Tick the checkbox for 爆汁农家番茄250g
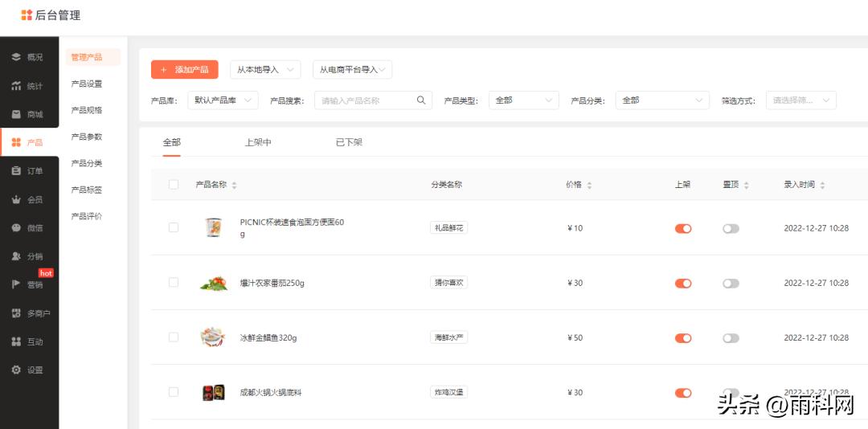The image size is (868, 429). (x=174, y=282)
